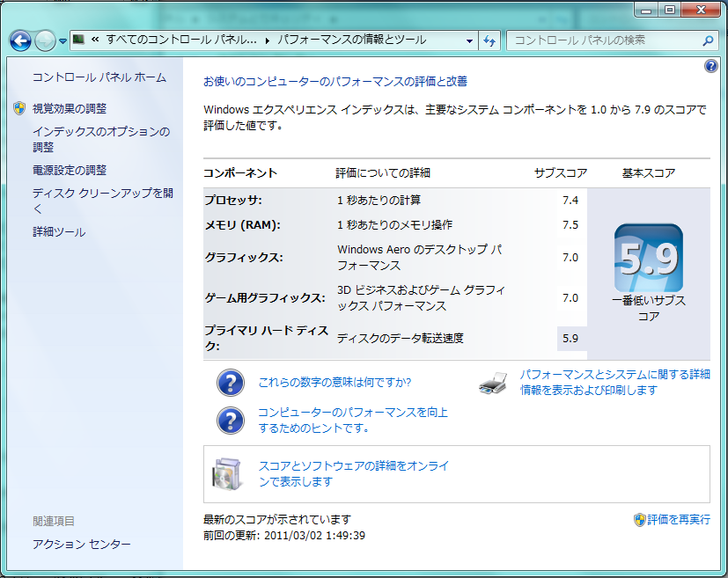Image resolution: width=728 pixels, height=578 pixels.
Task: Click the 一番低いサブスコア caption
Action: 648,309
